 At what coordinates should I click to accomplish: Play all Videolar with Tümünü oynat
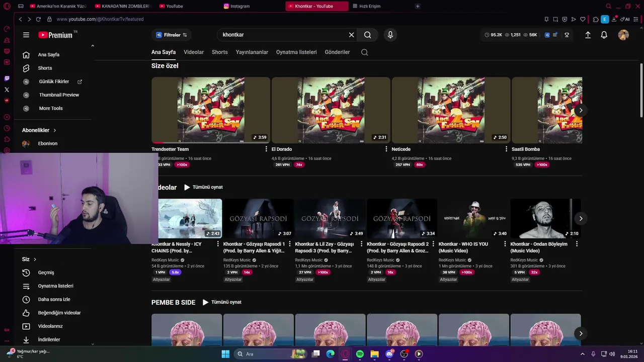pos(203,187)
